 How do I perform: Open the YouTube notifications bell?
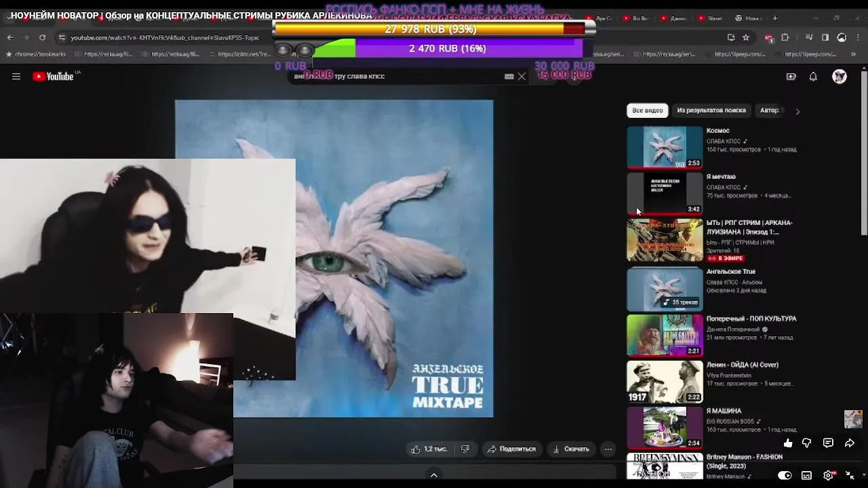pyautogui.click(x=813, y=77)
